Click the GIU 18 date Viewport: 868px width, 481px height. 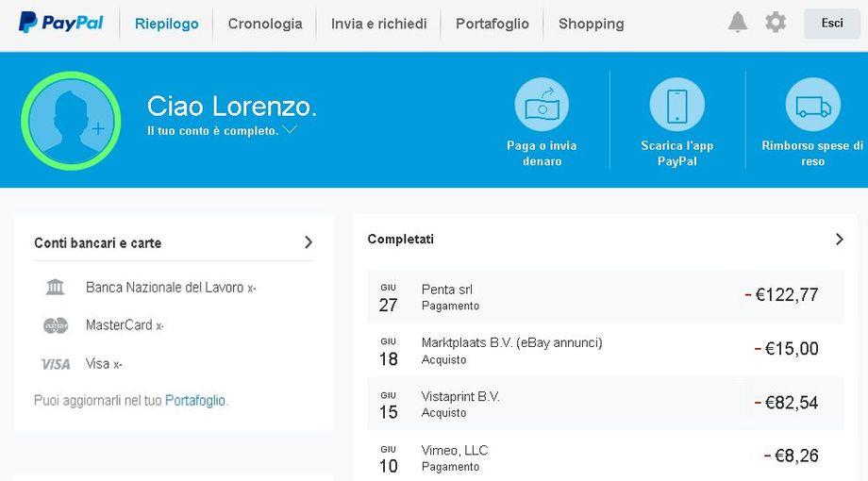[388, 352]
